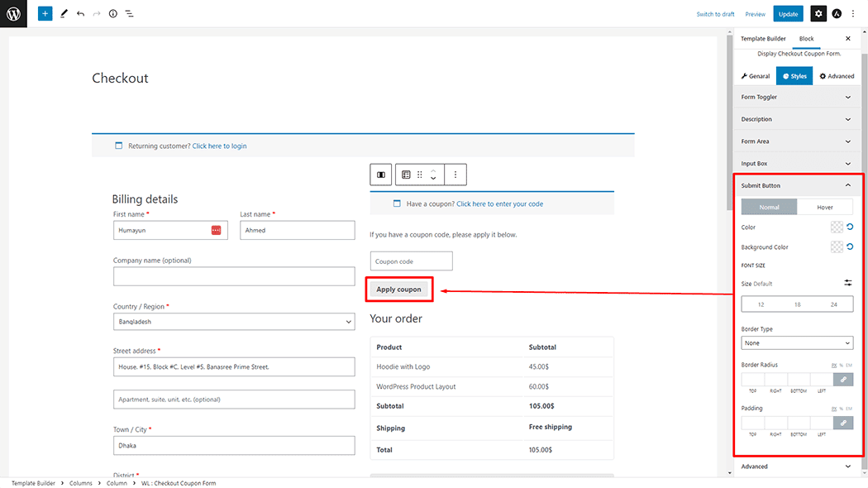Toggle linked Border Radius values
Image resolution: width=868 pixels, height=488 pixels.
click(843, 380)
